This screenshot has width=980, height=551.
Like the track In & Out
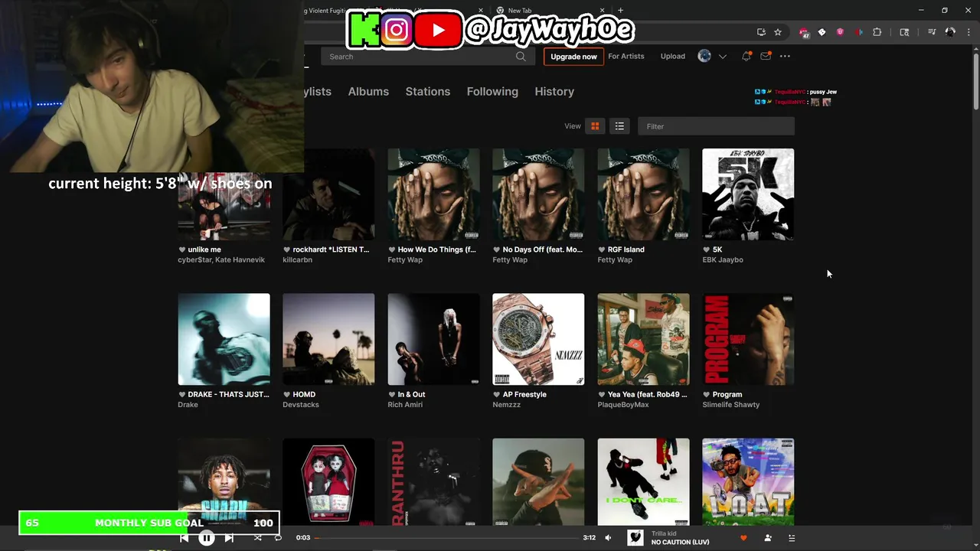[x=392, y=395]
